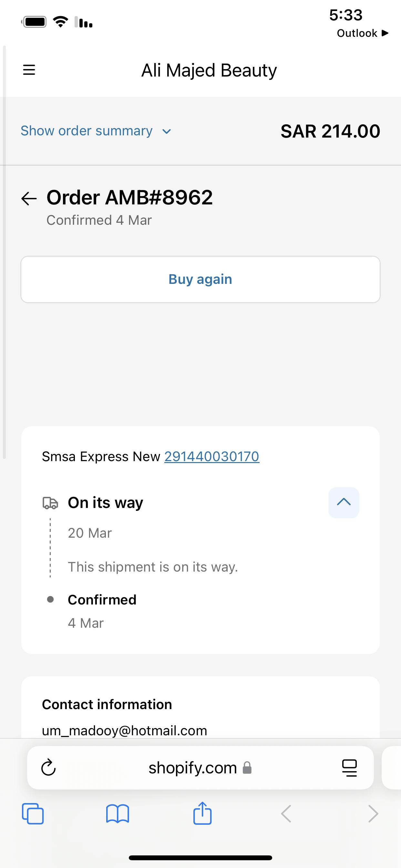
Task: Return to Outlook via status bar link
Action: point(363,33)
